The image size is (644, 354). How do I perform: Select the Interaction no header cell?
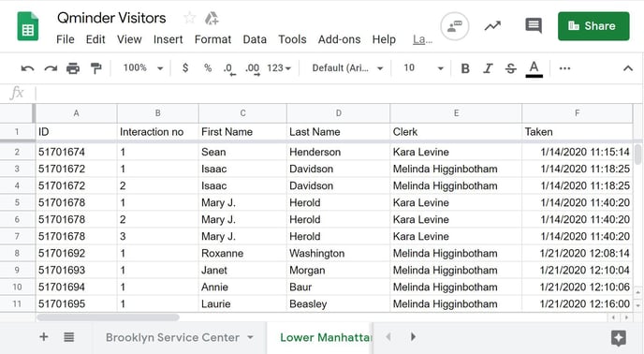[157, 131]
